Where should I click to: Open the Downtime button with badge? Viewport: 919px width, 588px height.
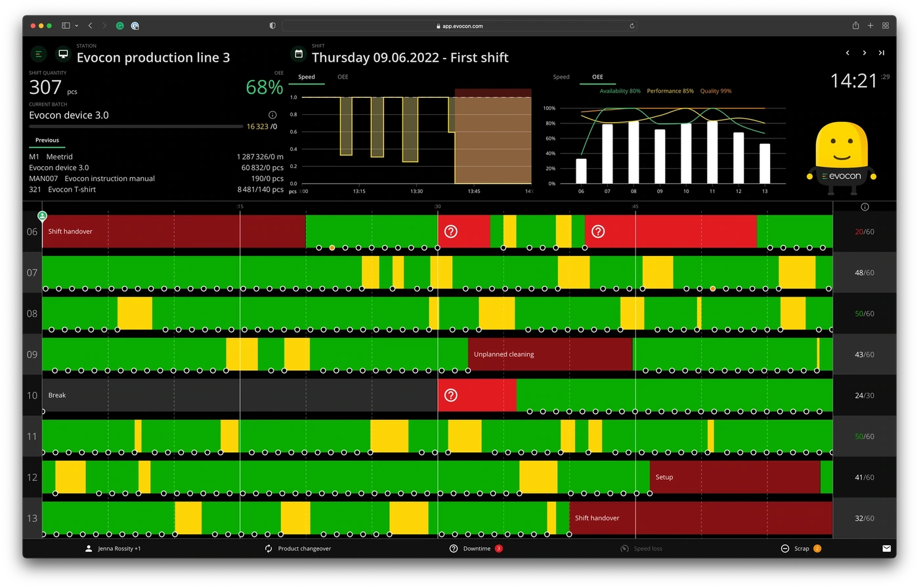[476, 549]
